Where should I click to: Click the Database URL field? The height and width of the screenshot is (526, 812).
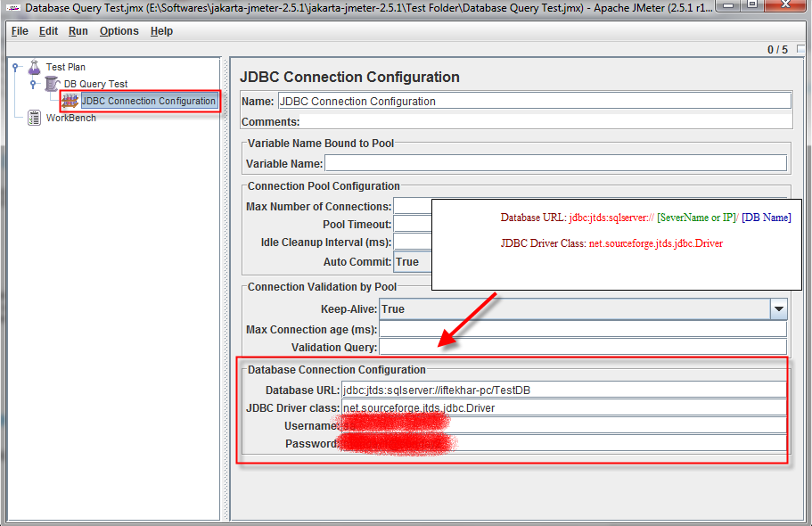564,390
